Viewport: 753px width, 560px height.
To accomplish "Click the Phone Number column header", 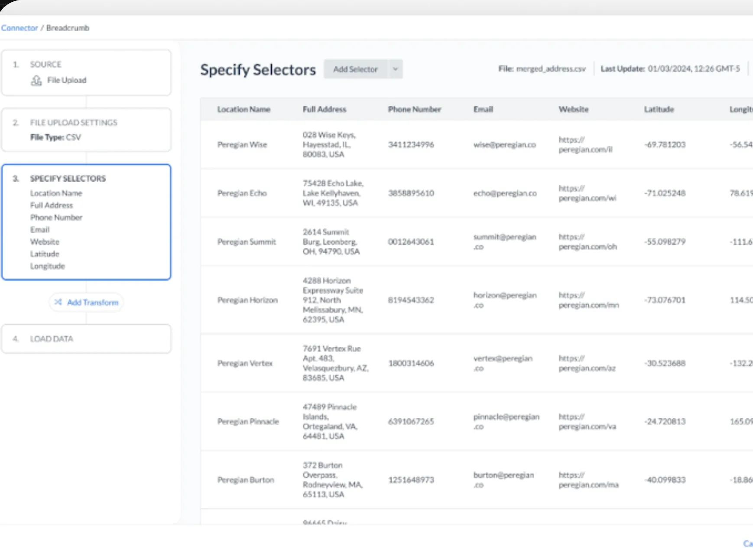I will point(414,109).
